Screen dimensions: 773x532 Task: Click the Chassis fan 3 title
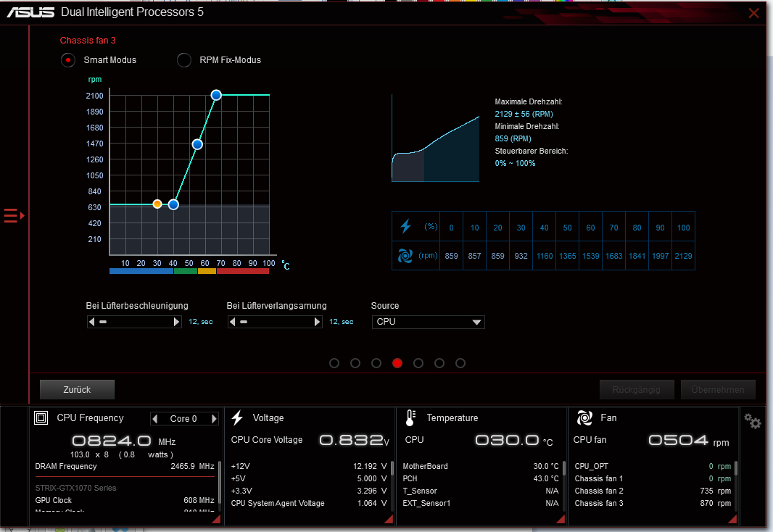(x=88, y=41)
